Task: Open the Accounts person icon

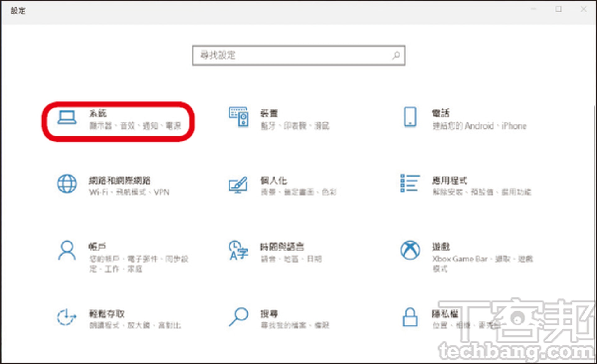Action: coord(67,250)
